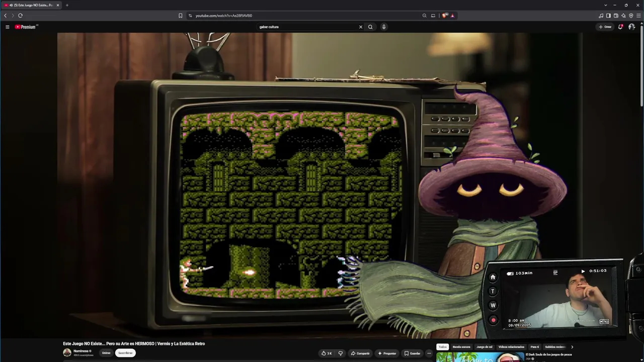Screen dimensions: 644x362
Task: Open Brave Wallet
Action: pyautogui.click(x=616, y=16)
